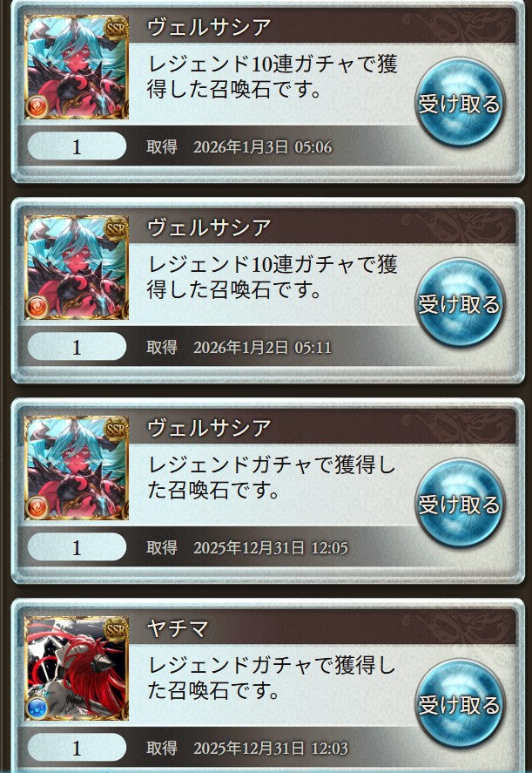Click the SSR badge on first Versusia

tap(116, 29)
